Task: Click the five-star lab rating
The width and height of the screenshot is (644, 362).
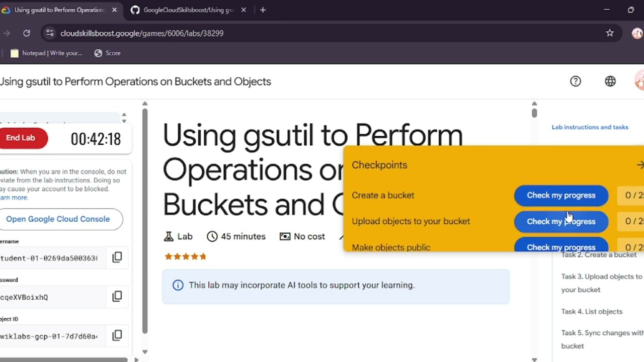Action: (186, 256)
